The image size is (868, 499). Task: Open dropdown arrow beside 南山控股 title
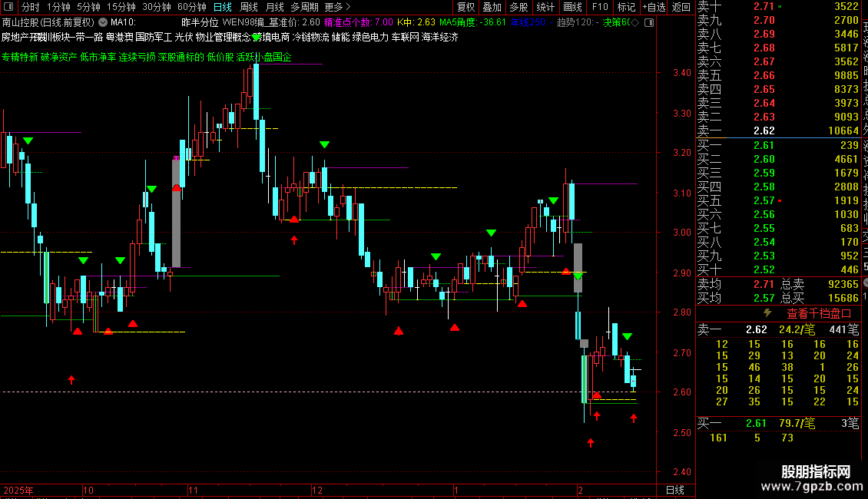103,23
